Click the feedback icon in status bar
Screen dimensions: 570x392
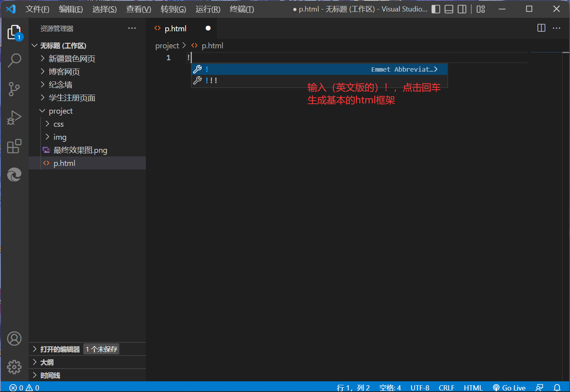(539, 388)
